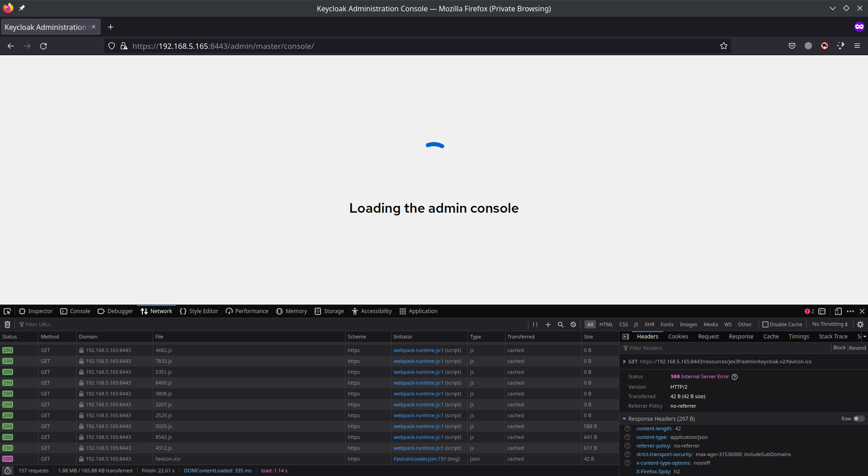
Task: Filter requests by Images
Action: point(689,324)
